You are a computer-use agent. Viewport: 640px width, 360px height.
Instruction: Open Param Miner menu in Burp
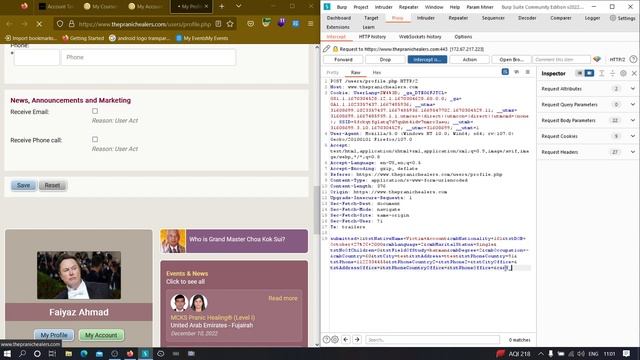(x=480, y=7)
